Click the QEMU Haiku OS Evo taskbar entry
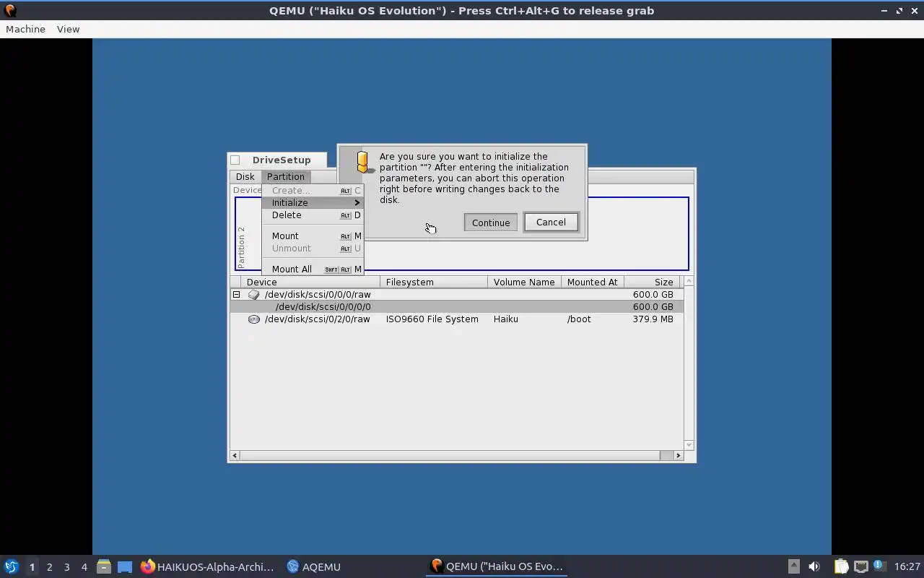The image size is (924, 578). (497, 566)
